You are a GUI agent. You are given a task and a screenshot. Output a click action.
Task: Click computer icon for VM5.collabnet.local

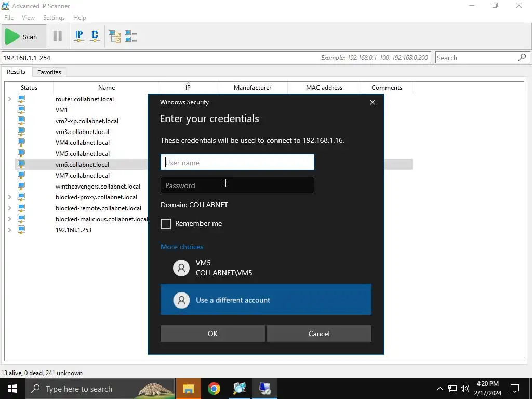(21, 153)
